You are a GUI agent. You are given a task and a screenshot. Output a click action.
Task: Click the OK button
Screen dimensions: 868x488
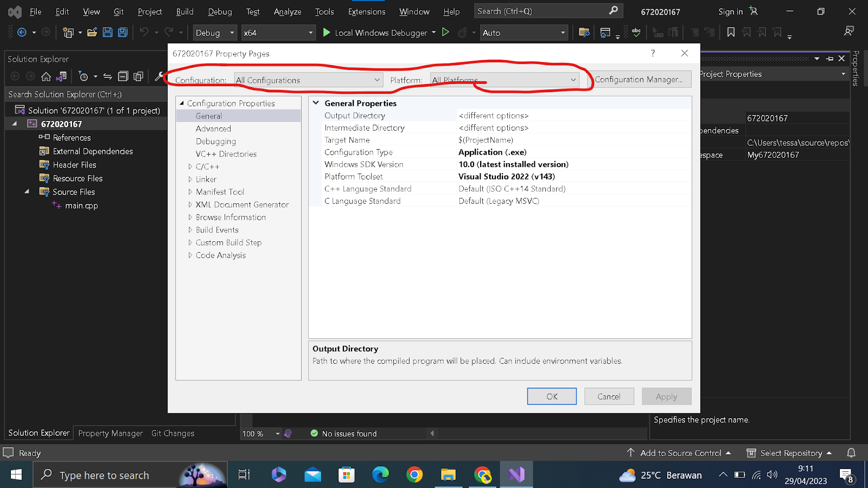point(552,396)
